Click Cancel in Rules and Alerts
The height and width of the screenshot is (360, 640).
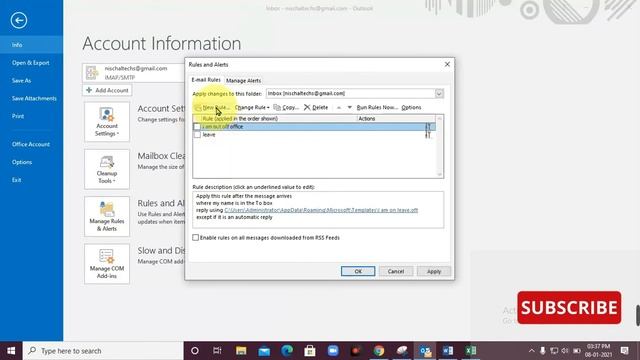click(x=396, y=271)
